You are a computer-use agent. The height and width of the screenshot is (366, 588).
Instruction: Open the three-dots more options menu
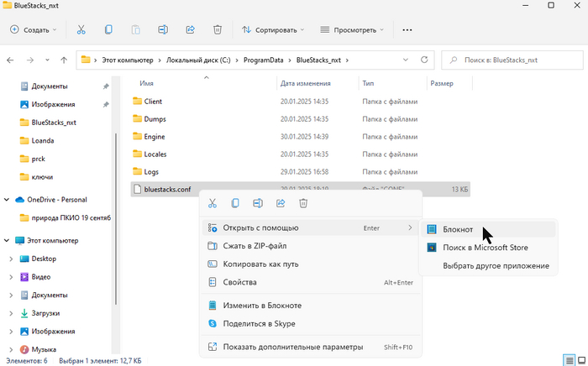click(407, 30)
